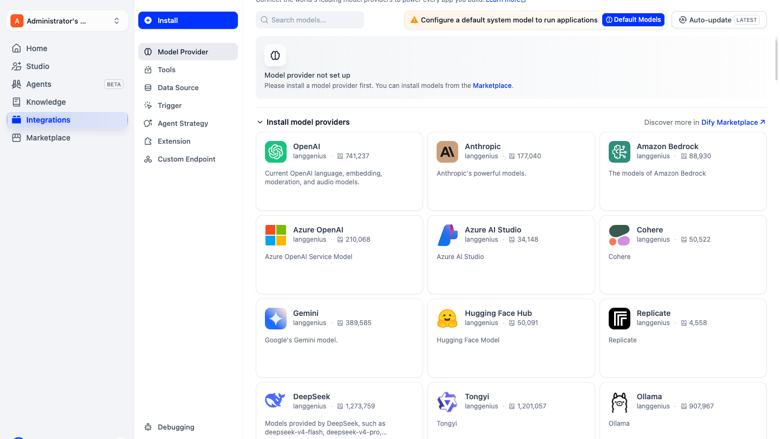Click the search magnifier icon
Image resolution: width=780 pixels, height=439 pixels.
[264, 20]
